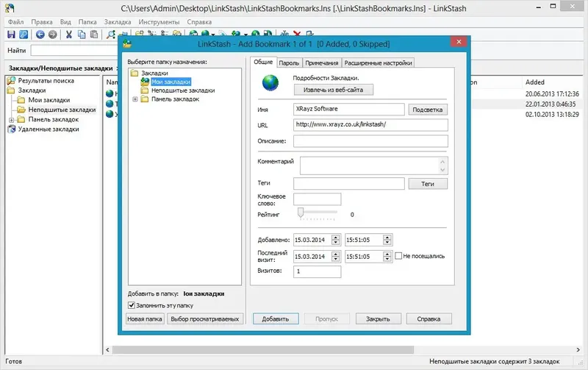Click globe icon of bookmark added 22.01.2013
The width and height of the screenshot is (588, 370).
click(x=110, y=104)
